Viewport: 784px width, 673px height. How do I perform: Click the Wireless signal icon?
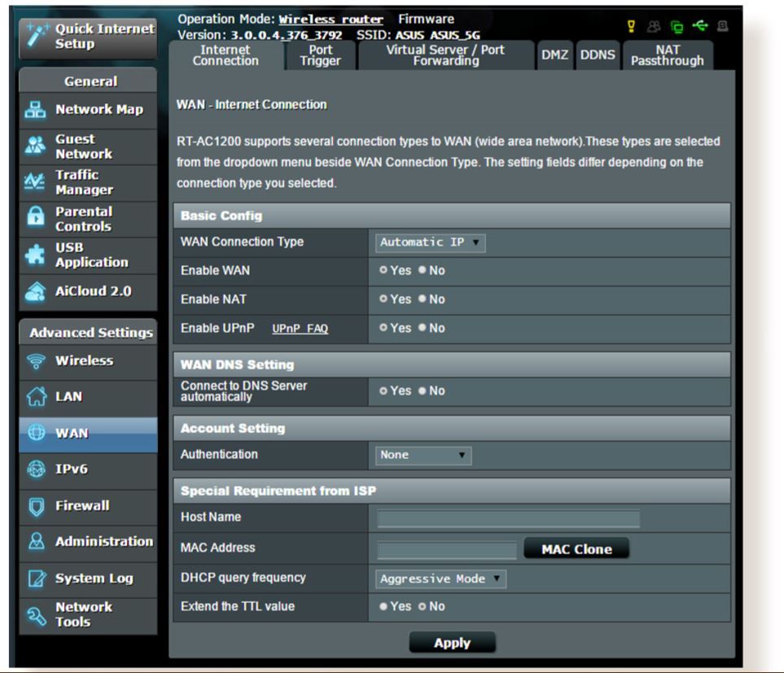[36, 361]
